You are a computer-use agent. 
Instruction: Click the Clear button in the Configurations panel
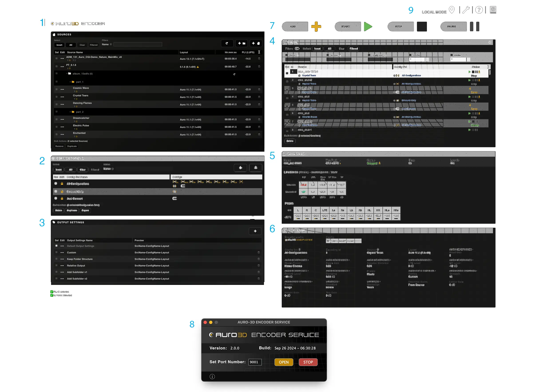pos(83,170)
